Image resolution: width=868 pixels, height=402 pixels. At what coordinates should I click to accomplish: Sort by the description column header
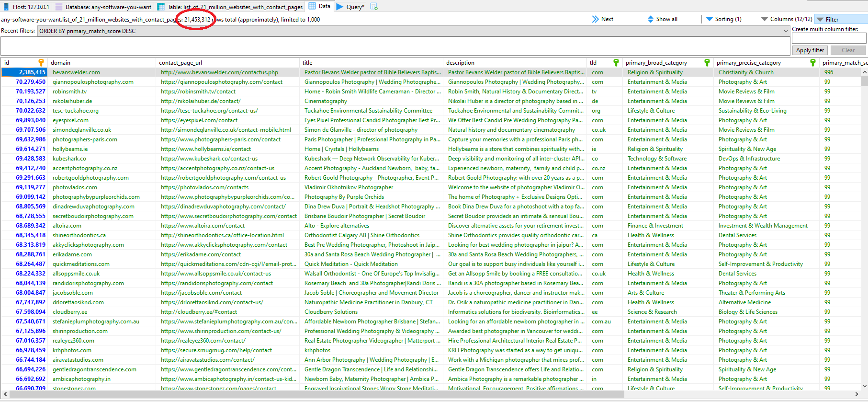tap(515, 63)
